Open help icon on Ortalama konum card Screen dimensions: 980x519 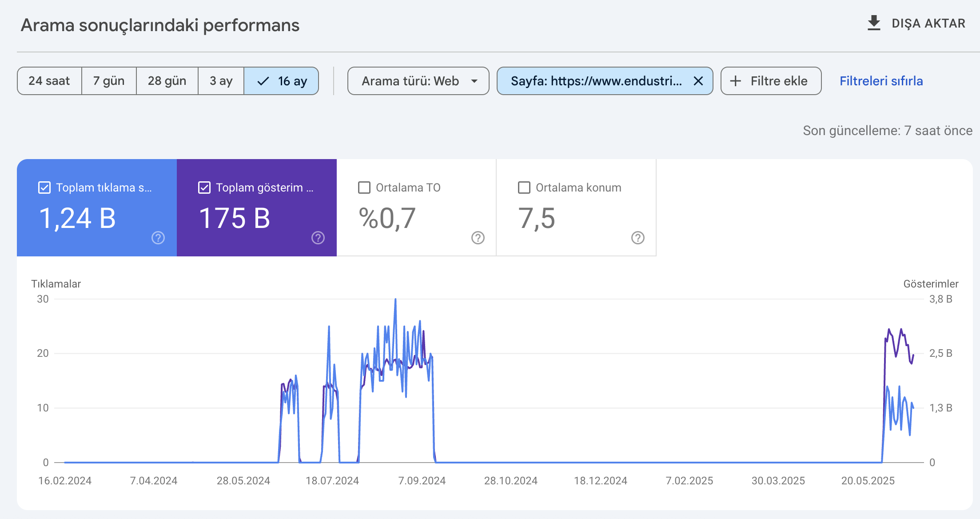coord(638,238)
